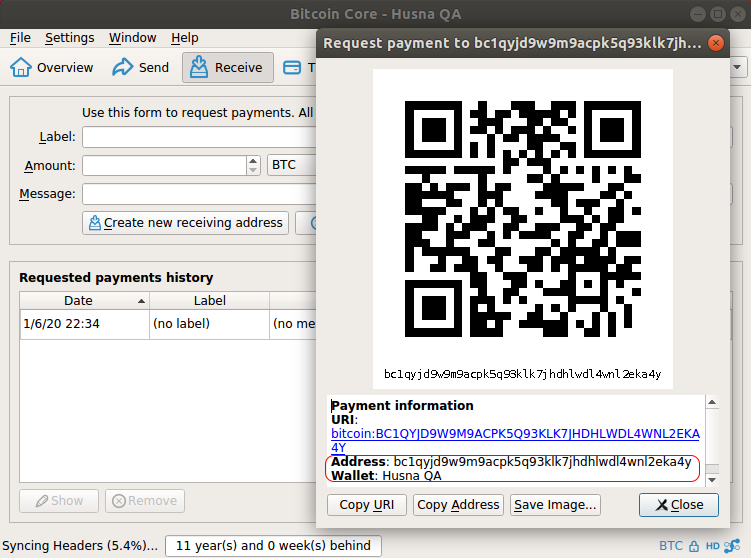751x558 pixels.
Task: Open the File menu
Action: pyautogui.click(x=20, y=38)
